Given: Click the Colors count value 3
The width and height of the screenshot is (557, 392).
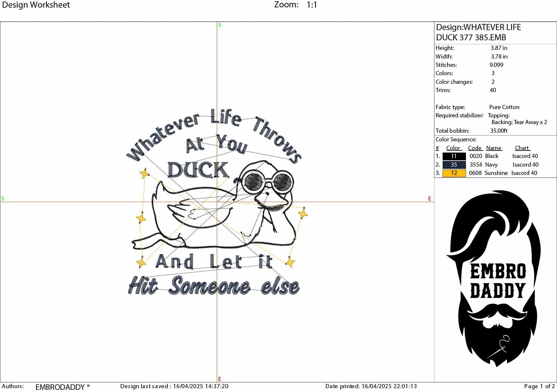Looking at the screenshot, I should (493, 73).
